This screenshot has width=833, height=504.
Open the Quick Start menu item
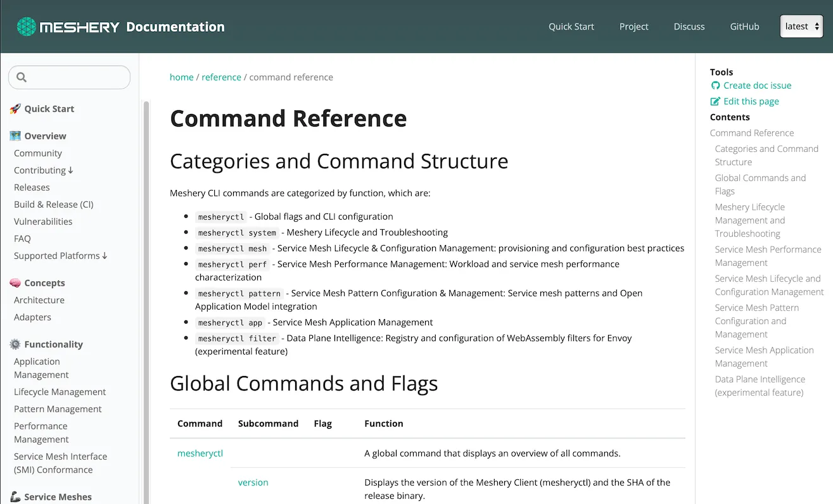571,26
